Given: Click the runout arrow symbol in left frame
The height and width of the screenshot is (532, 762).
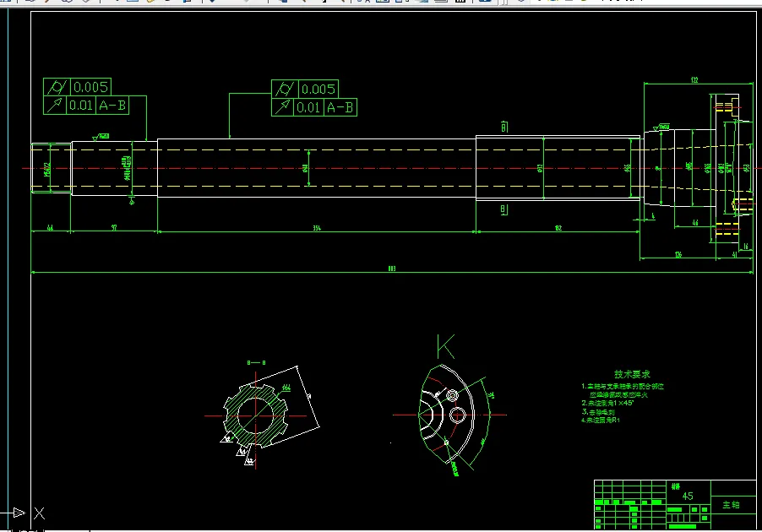Looking at the screenshot, I should 55,106.
